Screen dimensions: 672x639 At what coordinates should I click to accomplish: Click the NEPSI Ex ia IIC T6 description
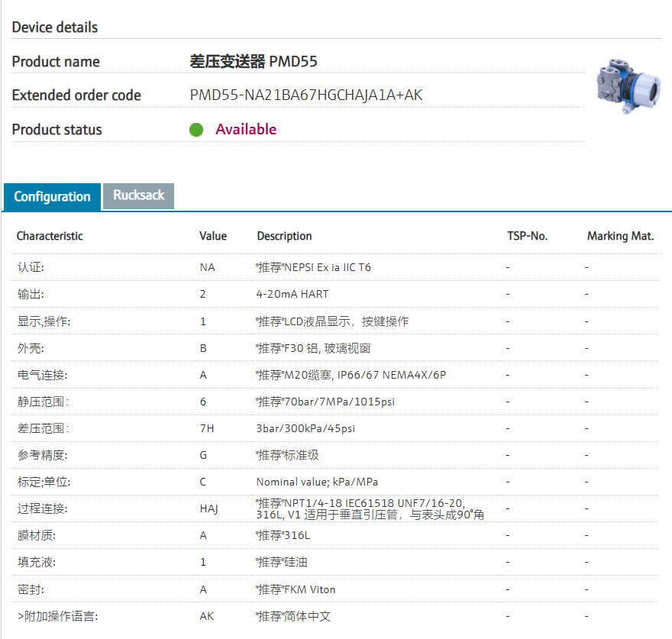pos(314,268)
